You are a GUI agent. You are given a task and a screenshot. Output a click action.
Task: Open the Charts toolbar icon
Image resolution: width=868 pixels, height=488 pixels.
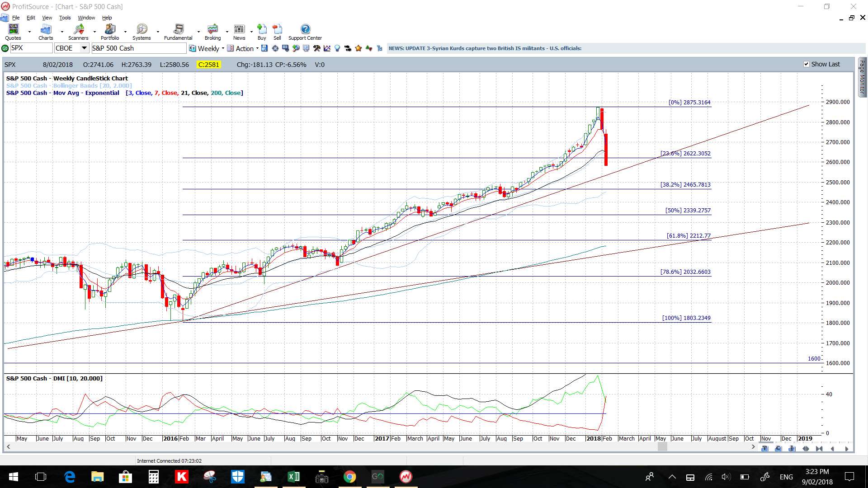click(x=46, y=30)
